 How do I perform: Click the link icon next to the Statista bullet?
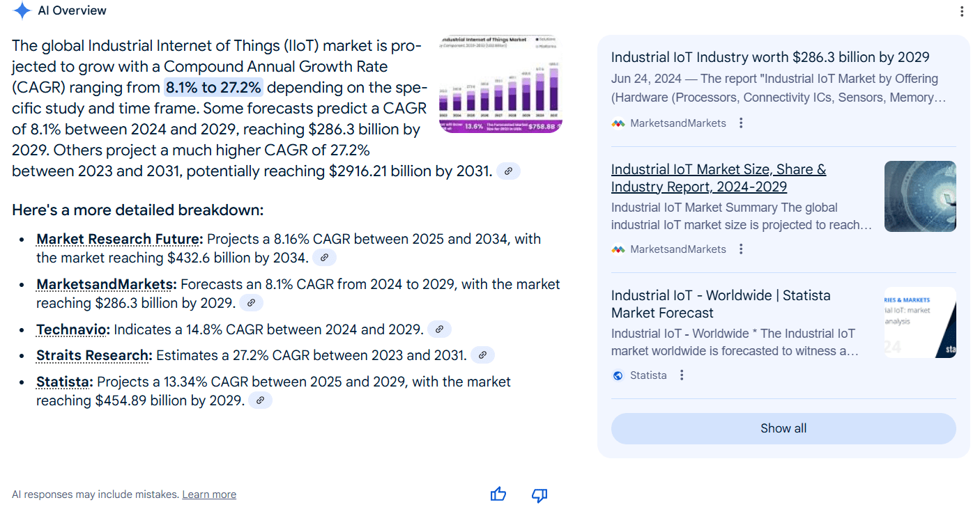261,400
